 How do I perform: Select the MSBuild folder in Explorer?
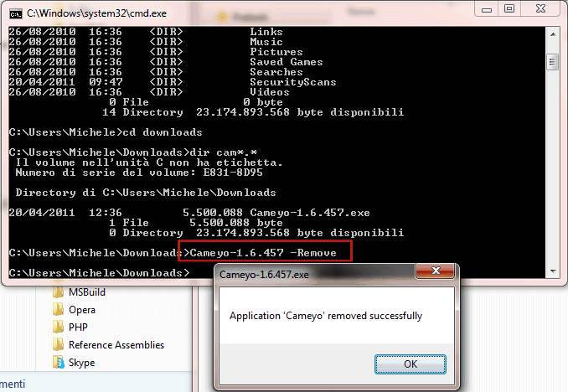(x=79, y=292)
